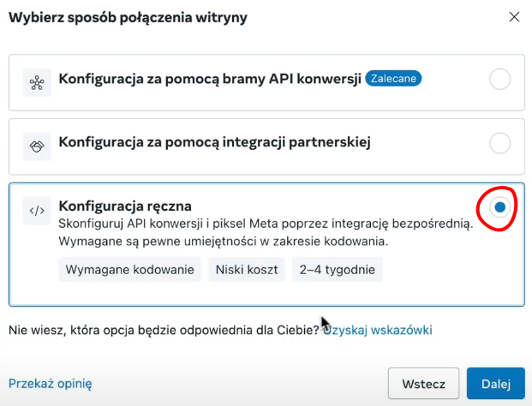This screenshot has width=532, height=406.
Task: Choose the integracji partnerskiej radio button
Action: (x=499, y=143)
